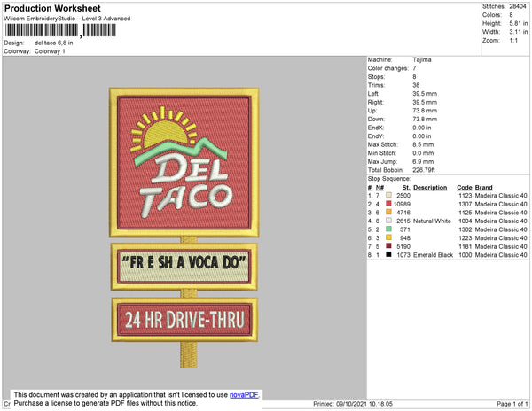Click the 'N#' column header
Image resolution: width=532 pixels, height=411 pixels.
379,188
